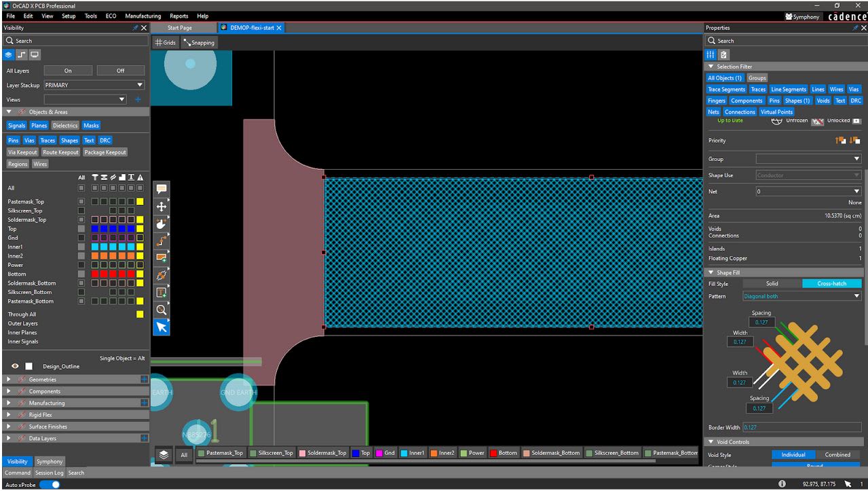Select Solid fill style
The image size is (868, 491).
click(772, 284)
